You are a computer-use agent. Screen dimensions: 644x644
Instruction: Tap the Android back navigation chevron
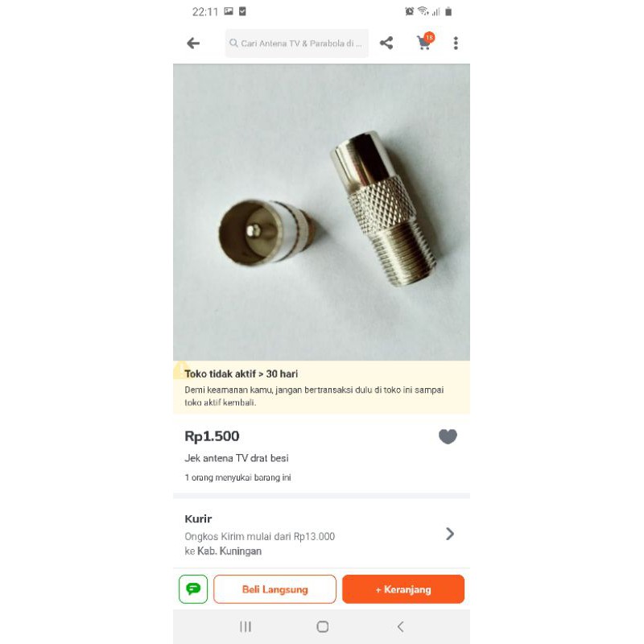(400, 627)
